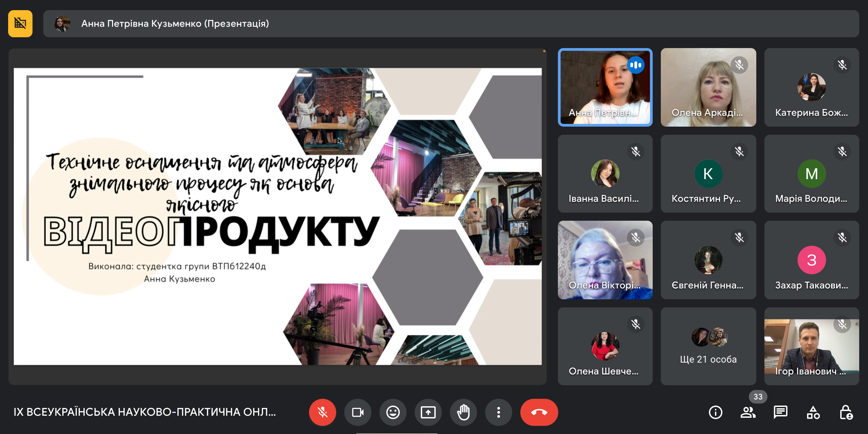Image resolution: width=868 pixels, height=434 pixels.
Task: Open Ігор Іванович's video tile
Action: pyautogui.click(x=811, y=346)
